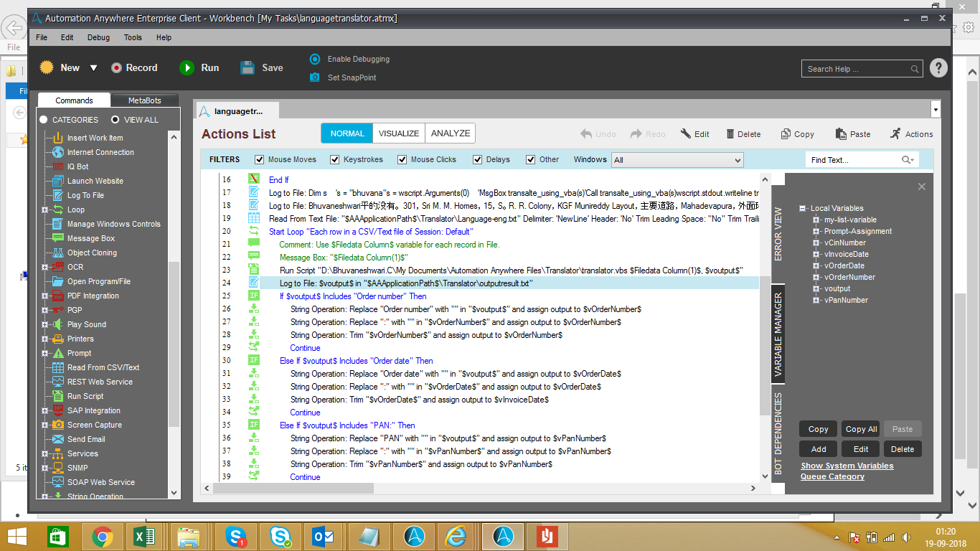Image resolution: width=980 pixels, height=551 pixels.
Task: Expand the vOrderNumber variable node
Action: click(816, 277)
